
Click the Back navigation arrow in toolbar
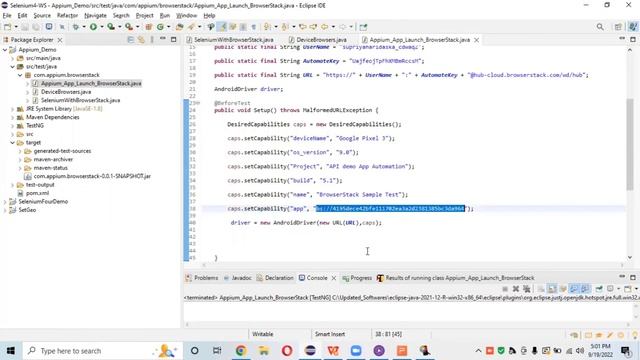pyautogui.click(x=324, y=27)
